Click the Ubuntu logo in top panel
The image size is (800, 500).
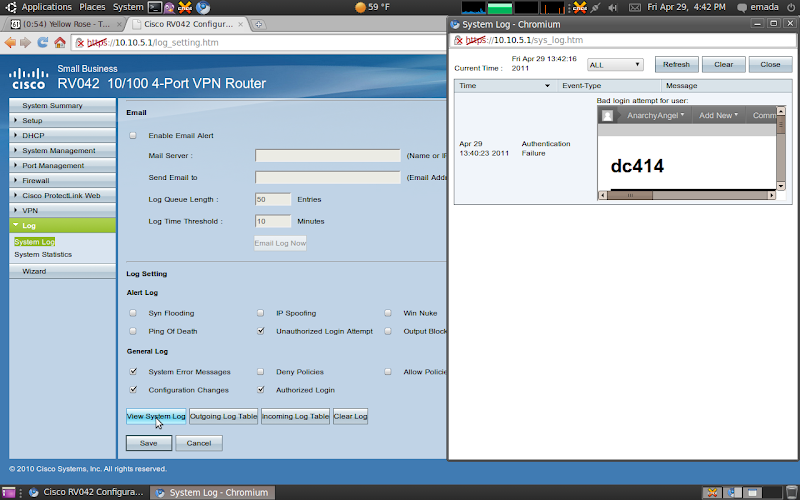10,7
